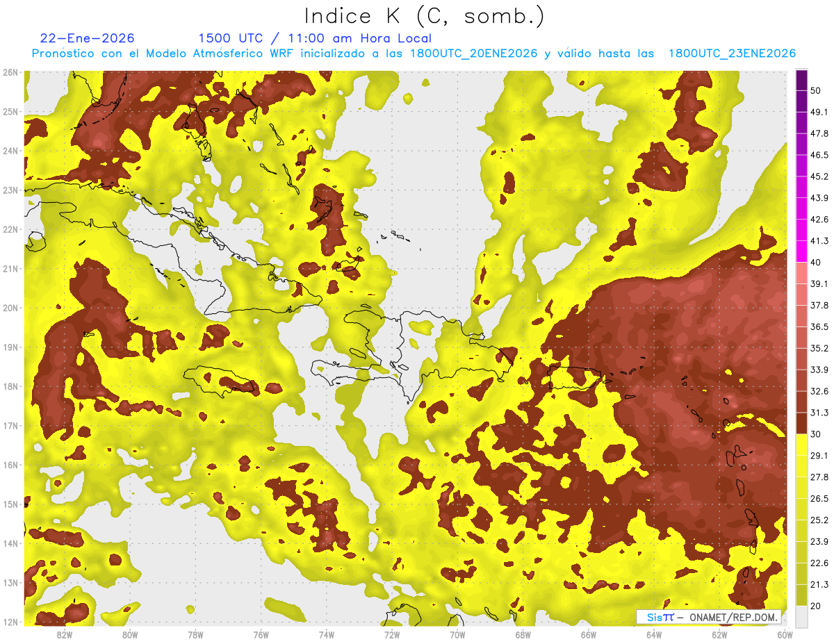Click the colorbar label "39.1"

coord(819,283)
